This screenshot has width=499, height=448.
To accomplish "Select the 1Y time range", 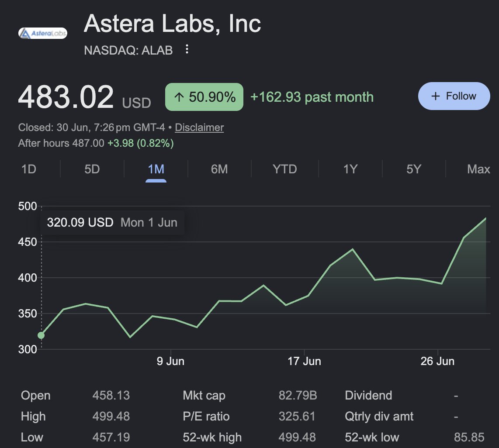I will (350, 169).
